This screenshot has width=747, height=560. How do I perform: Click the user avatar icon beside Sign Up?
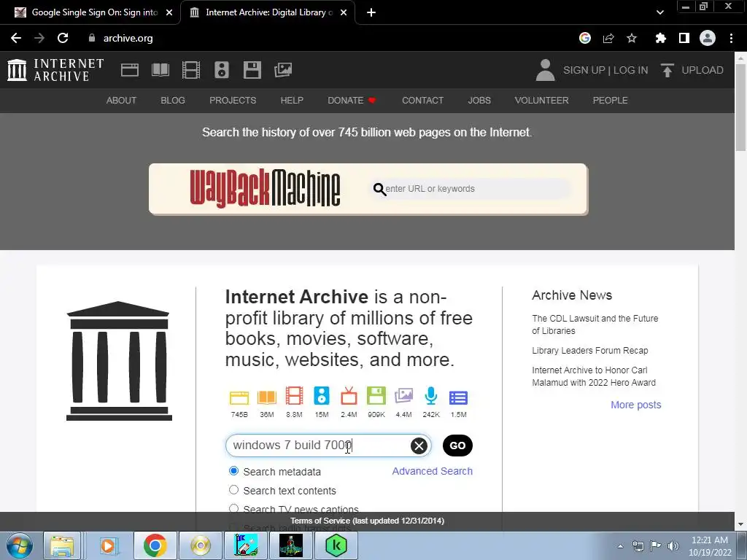click(545, 70)
